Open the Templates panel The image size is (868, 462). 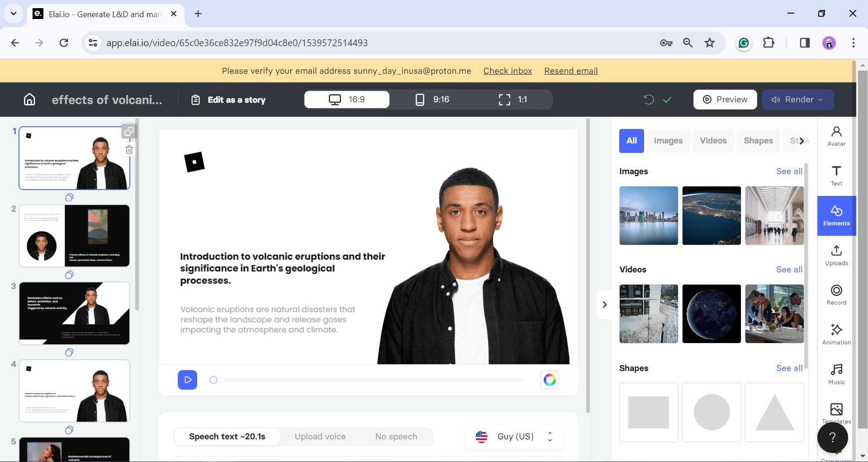pos(836,413)
